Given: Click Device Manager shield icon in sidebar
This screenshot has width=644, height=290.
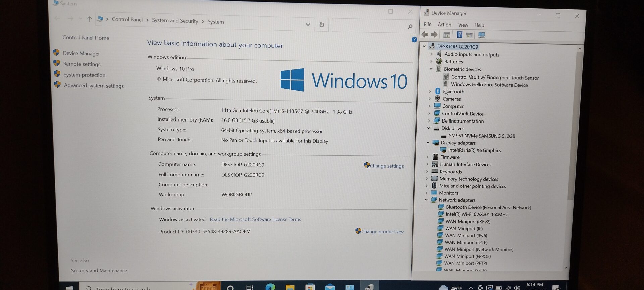Looking at the screenshot, I should 56,53.
